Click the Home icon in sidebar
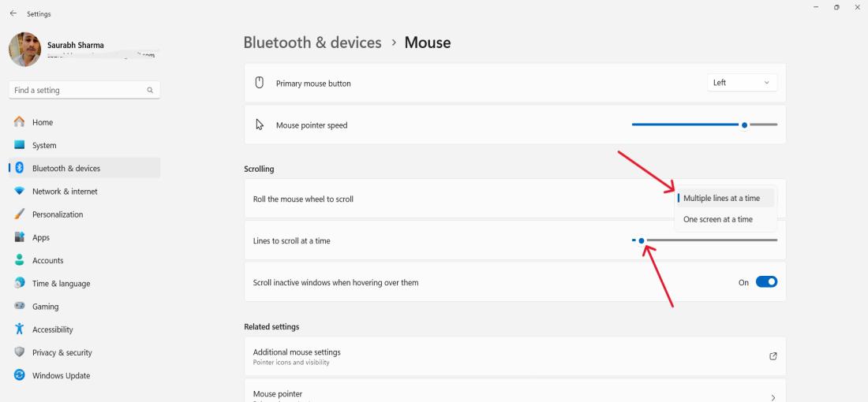The image size is (868, 402). coord(20,122)
